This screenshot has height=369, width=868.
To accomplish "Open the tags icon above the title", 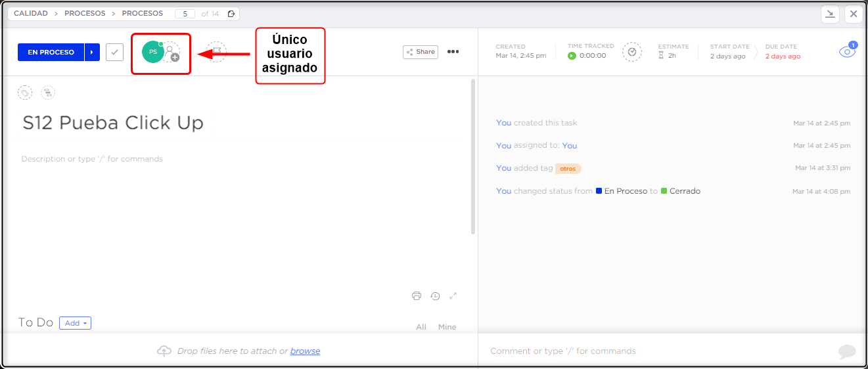I will 25,93.
